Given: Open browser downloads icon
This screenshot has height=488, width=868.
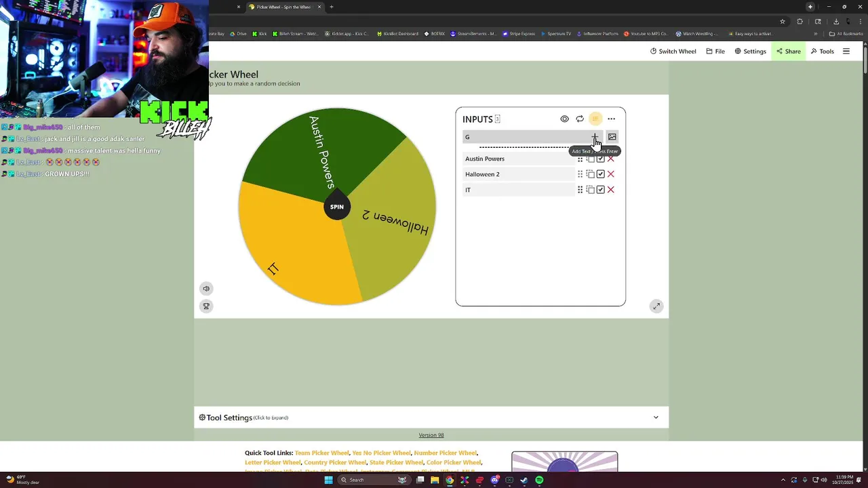Looking at the screenshot, I should click(836, 21).
